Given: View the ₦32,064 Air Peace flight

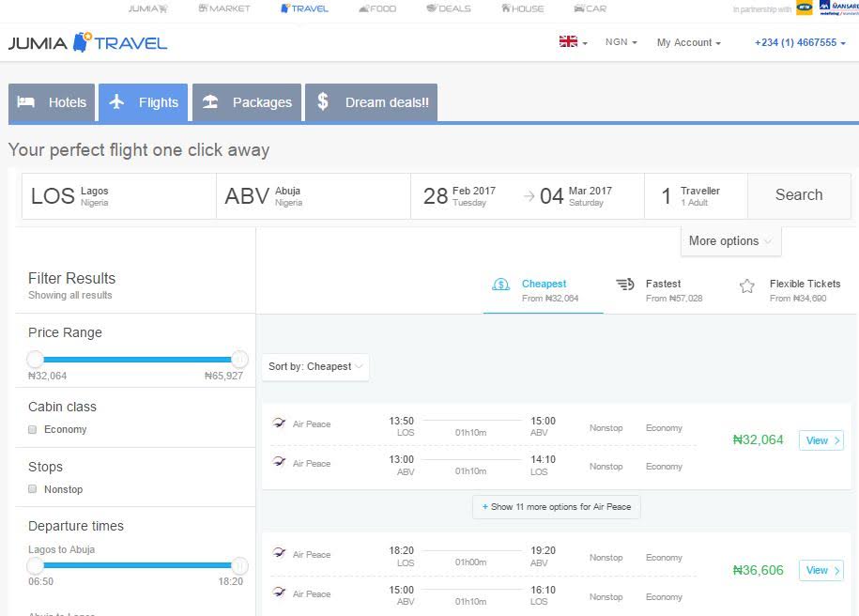Looking at the screenshot, I should [821, 440].
